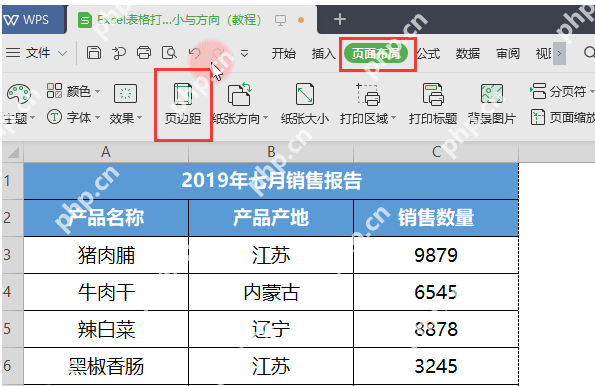Click the Print icon in quick toolbar
This screenshot has height=386, width=595.
(144, 53)
